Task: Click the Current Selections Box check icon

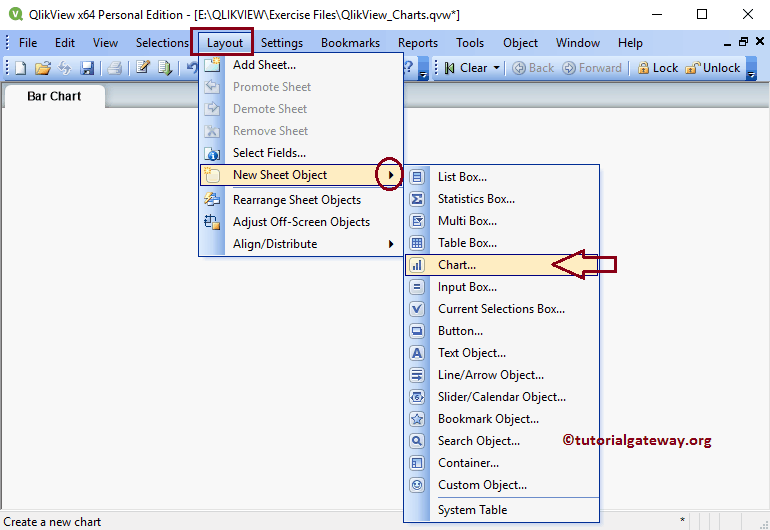Action: point(417,309)
